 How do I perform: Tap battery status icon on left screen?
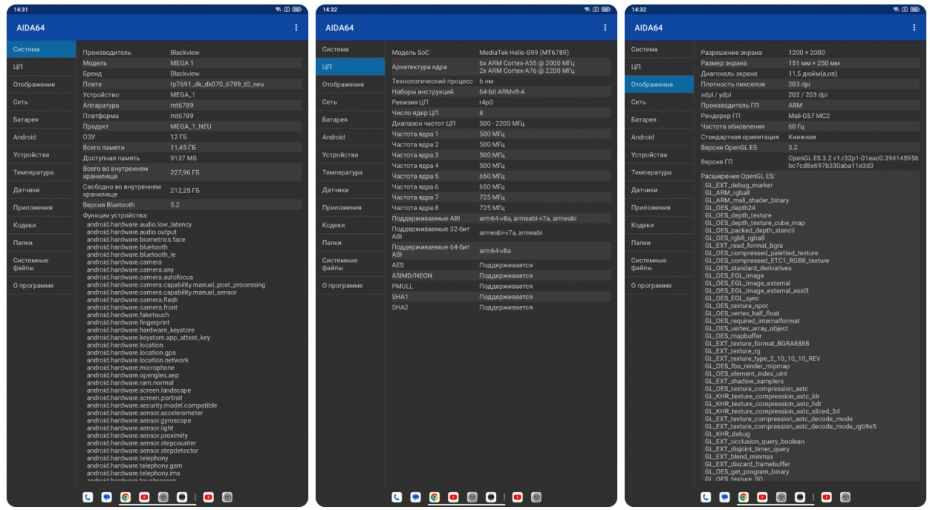tap(297, 9)
